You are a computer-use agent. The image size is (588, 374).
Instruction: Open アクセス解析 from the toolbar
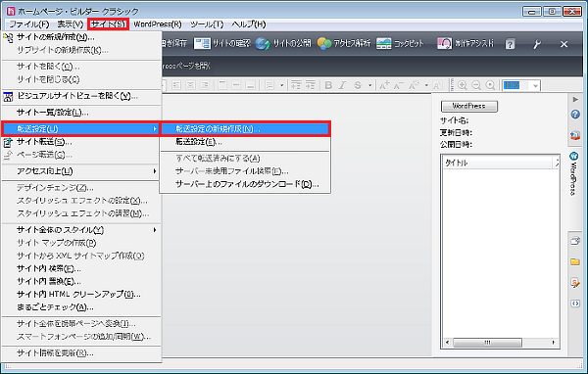coord(344,43)
